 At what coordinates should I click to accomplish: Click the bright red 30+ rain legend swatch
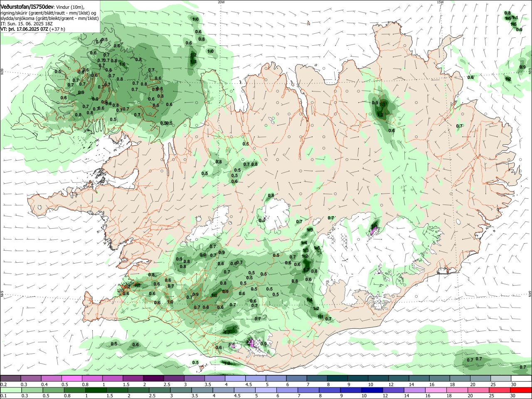(x=521, y=390)
